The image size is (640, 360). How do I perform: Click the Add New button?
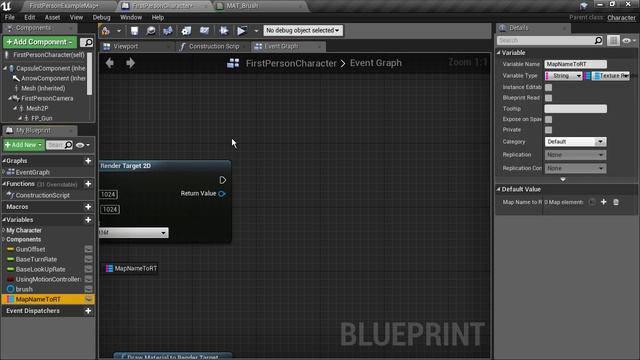click(24, 145)
